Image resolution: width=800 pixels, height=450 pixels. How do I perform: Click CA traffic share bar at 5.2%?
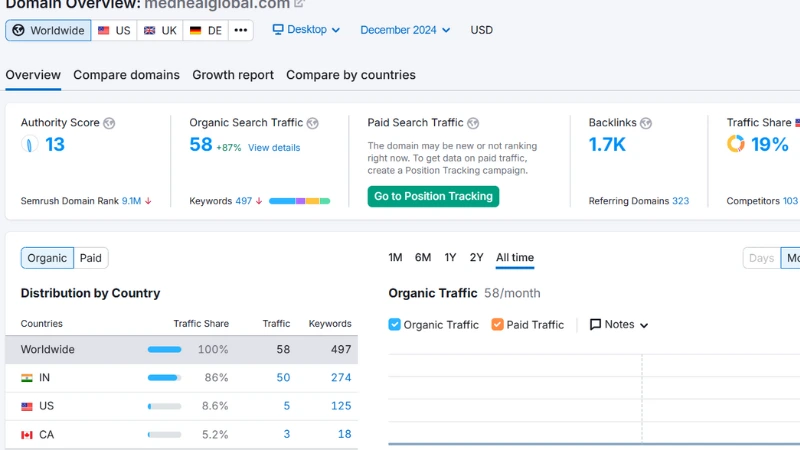(x=164, y=435)
